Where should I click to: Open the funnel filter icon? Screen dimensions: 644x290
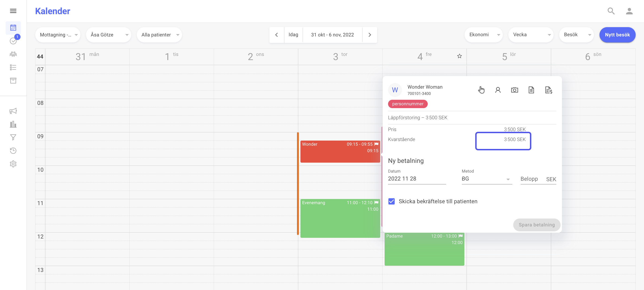pyautogui.click(x=13, y=137)
